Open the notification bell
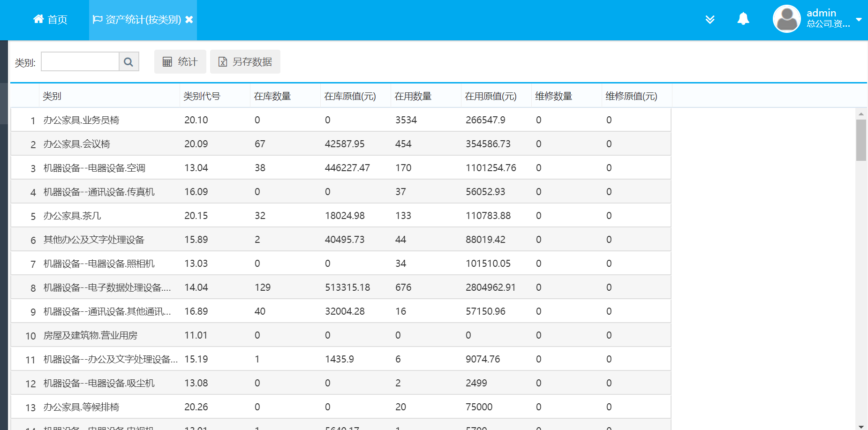Screen dimensions: 868x430 [743, 19]
